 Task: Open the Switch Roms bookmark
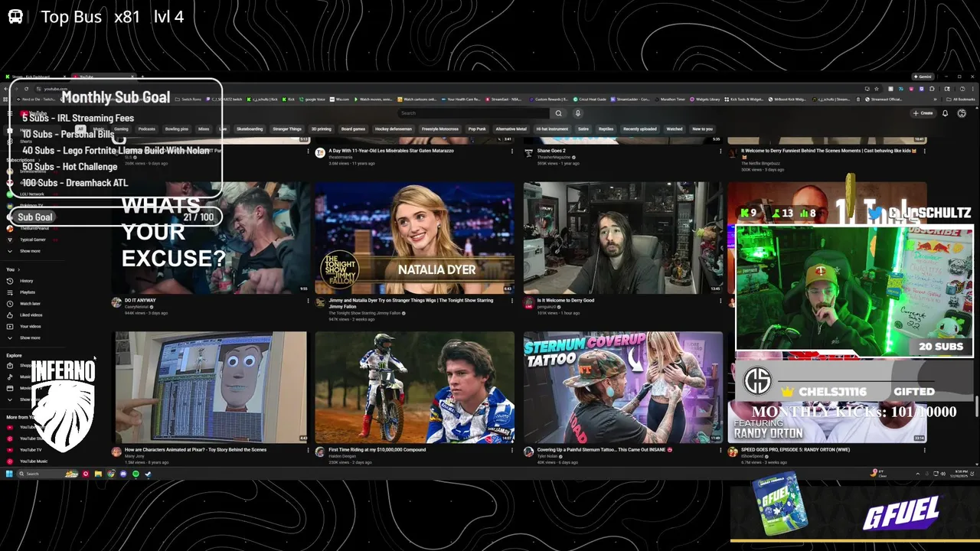pos(188,99)
